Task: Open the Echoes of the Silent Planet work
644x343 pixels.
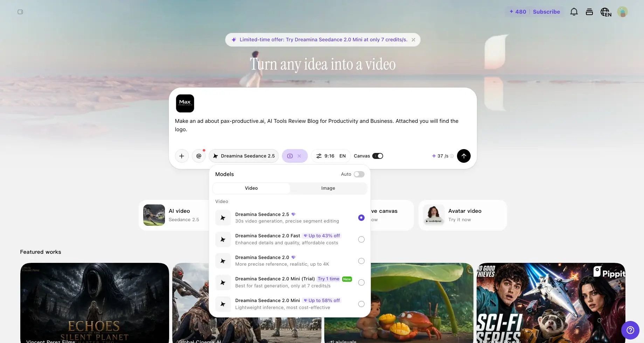Action: (95, 303)
